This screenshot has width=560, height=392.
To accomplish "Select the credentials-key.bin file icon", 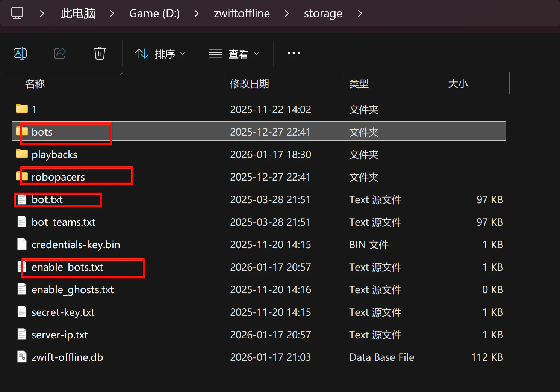I will (22, 244).
